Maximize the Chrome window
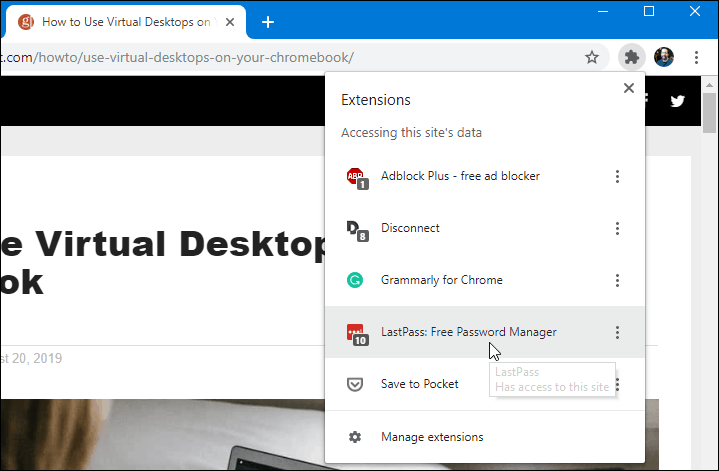The width and height of the screenshot is (719, 471). coord(649,11)
